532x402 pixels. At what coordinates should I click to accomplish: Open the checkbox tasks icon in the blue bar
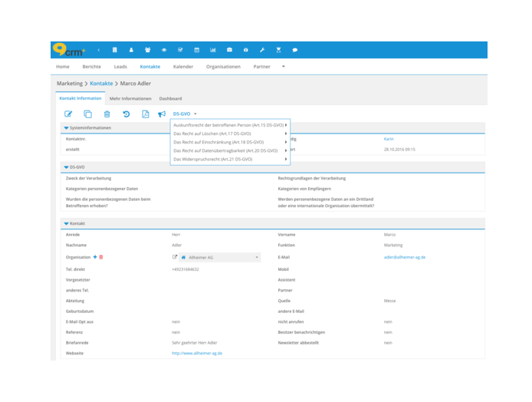(180, 50)
